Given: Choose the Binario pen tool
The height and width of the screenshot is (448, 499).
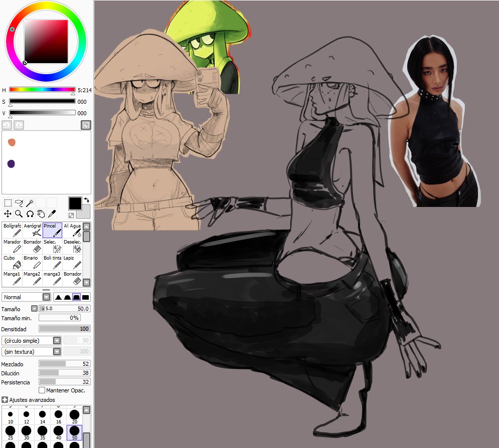Looking at the screenshot, I should point(32,262).
